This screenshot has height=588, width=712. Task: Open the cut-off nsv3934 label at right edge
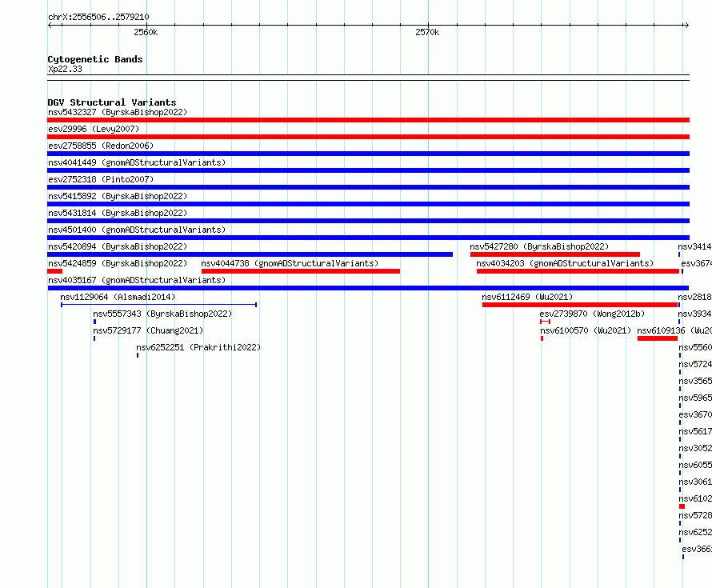(x=694, y=314)
